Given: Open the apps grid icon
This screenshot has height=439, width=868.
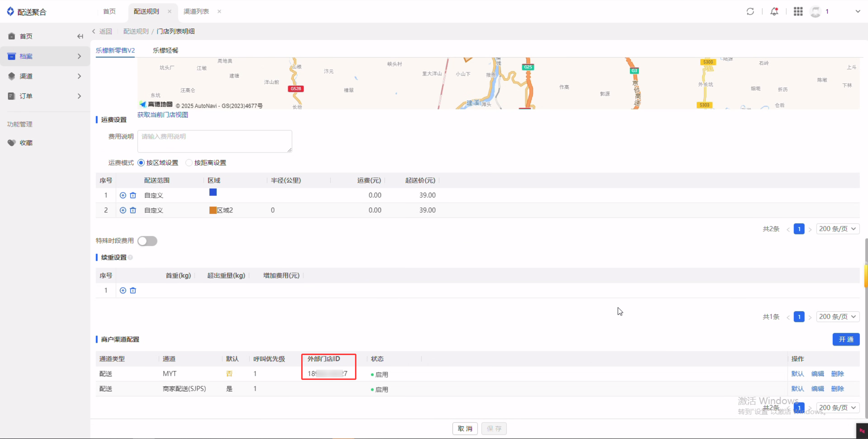Looking at the screenshot, I should 798,12.
